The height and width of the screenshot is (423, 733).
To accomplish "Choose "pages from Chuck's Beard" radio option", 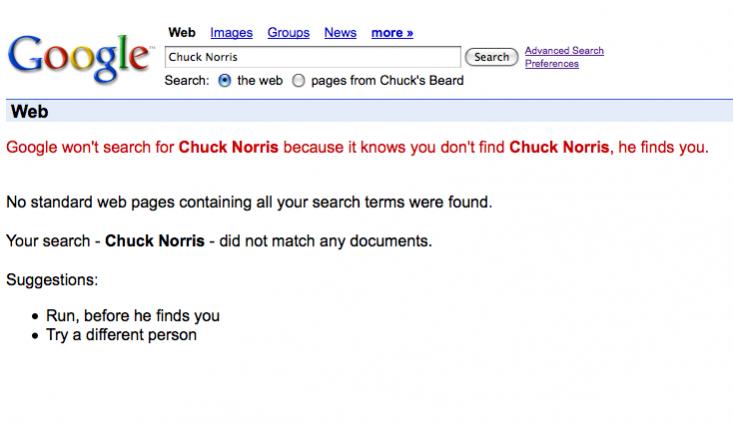I will (298, 81).
